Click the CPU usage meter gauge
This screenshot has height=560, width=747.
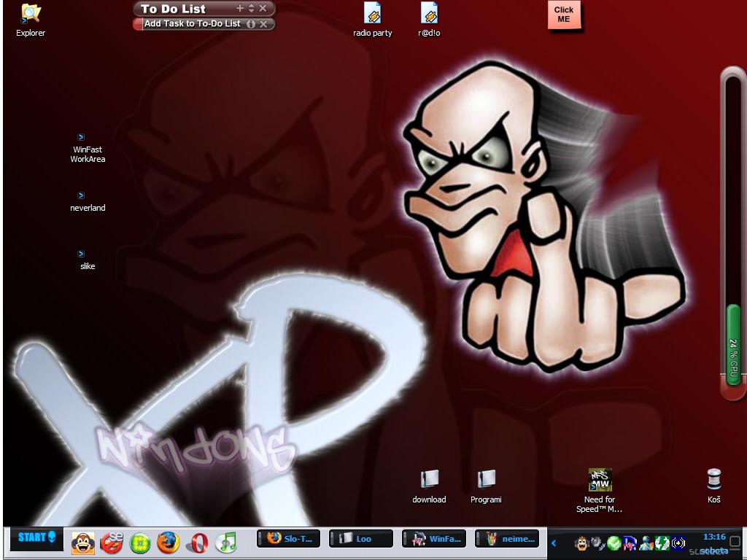pos(733,233)
